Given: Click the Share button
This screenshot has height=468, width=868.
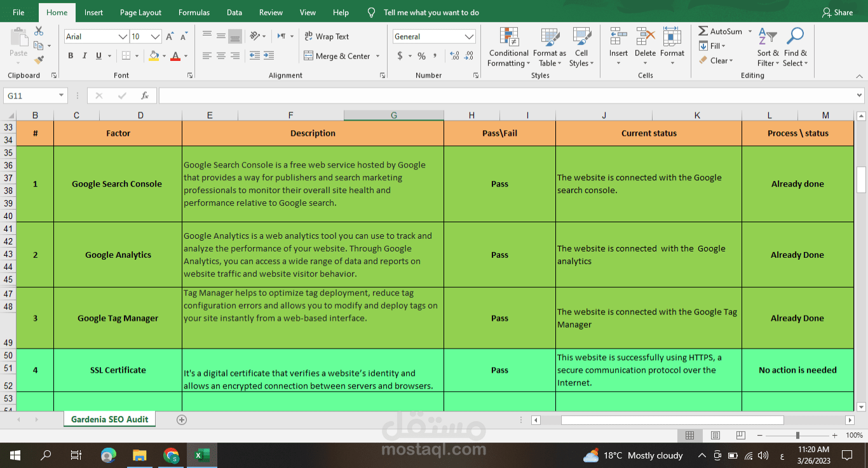Looking at the screenshot, I should pos(837,12).
